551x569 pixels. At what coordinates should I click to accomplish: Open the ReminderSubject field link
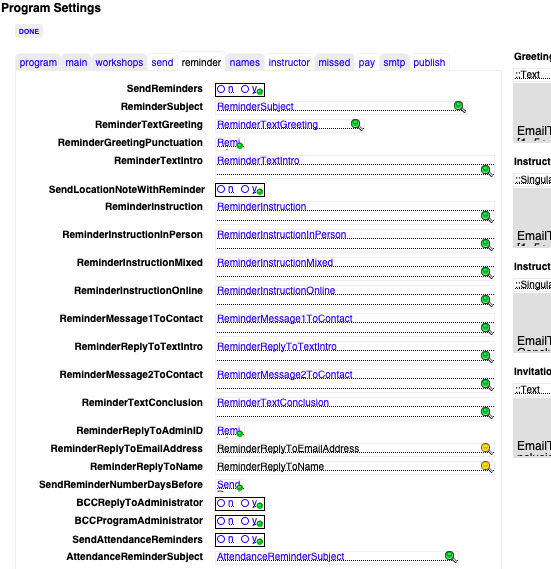(x=255, y=106)
